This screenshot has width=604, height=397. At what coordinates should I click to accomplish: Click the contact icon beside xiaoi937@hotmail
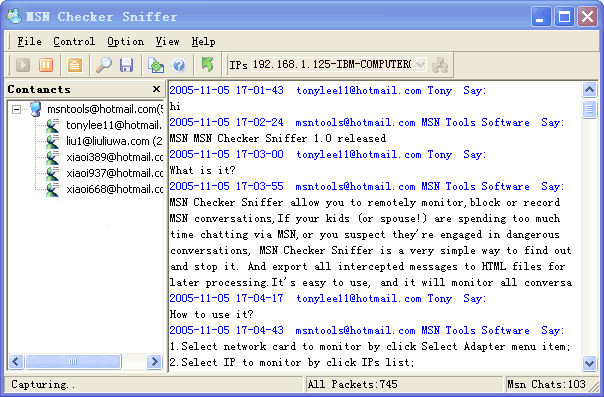click(x=52, y=173)
